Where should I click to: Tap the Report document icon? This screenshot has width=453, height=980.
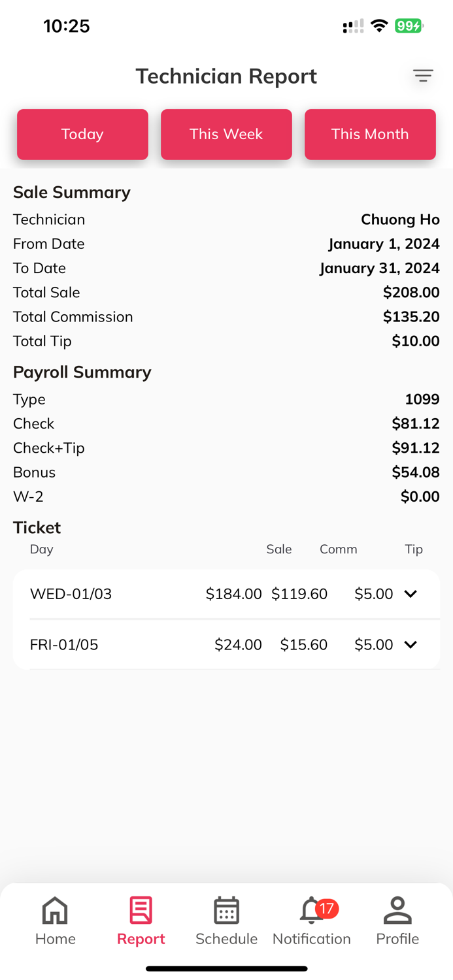tap(141, 910)
